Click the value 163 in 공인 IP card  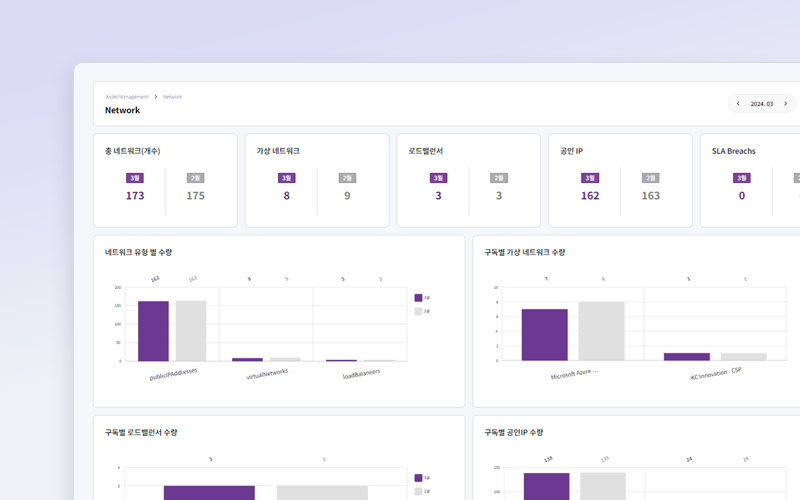tap(651, 195)
